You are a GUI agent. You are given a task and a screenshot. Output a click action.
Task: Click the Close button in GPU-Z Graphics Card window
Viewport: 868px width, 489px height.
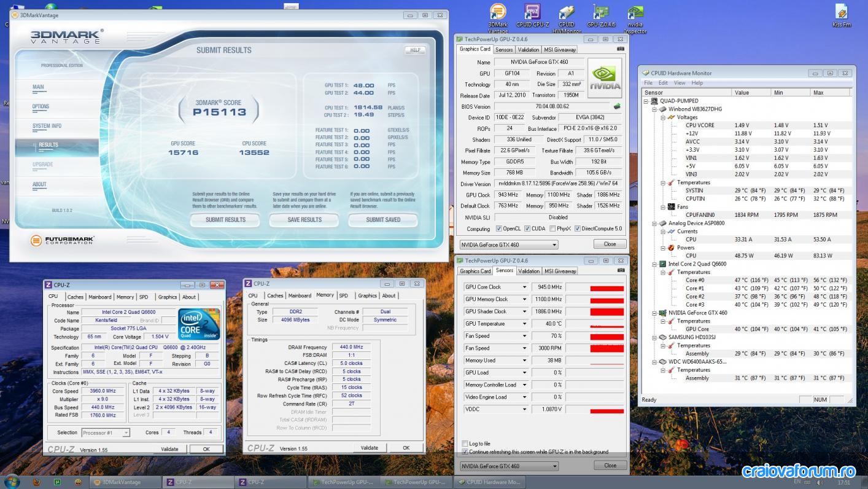(610, 244)
